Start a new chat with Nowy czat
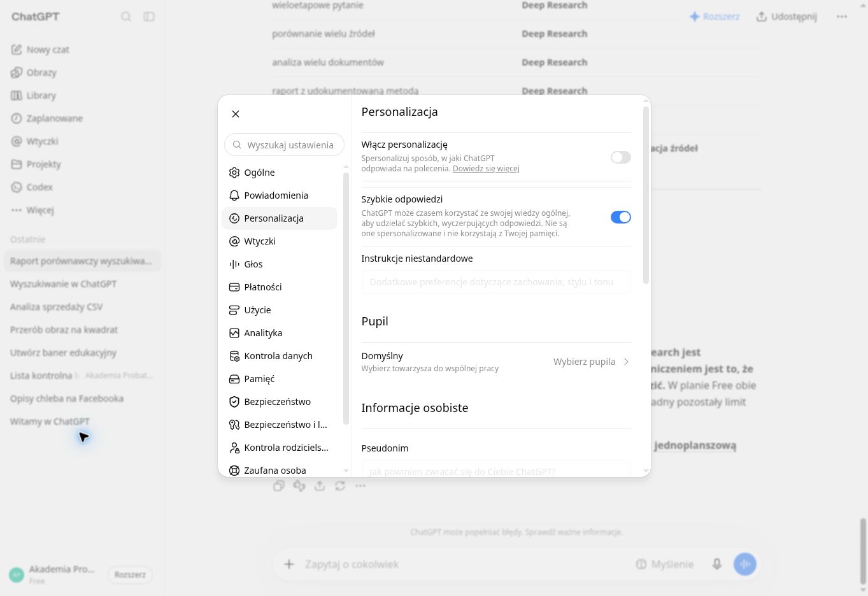 click(83, 50)
